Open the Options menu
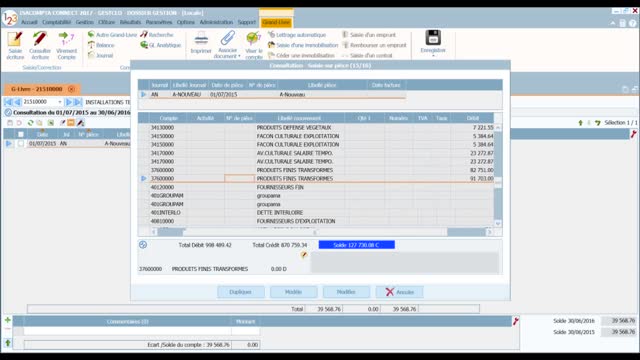 [186, 22]
